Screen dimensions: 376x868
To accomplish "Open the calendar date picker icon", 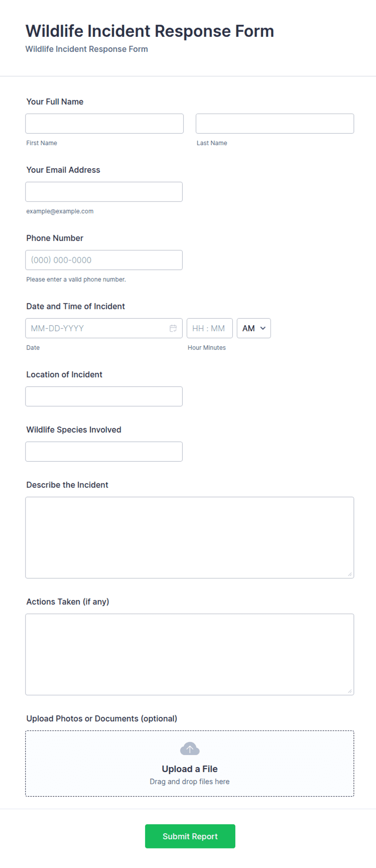I will click(x=173, y=328).
